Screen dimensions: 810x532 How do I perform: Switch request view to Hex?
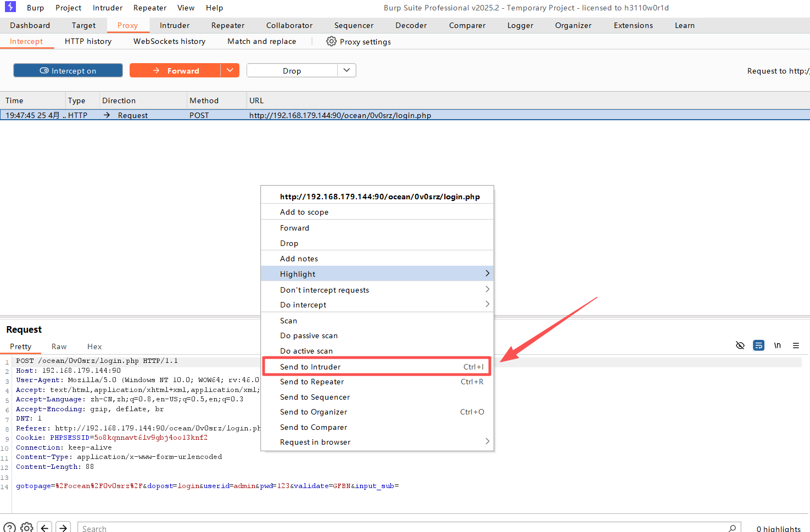94,346
